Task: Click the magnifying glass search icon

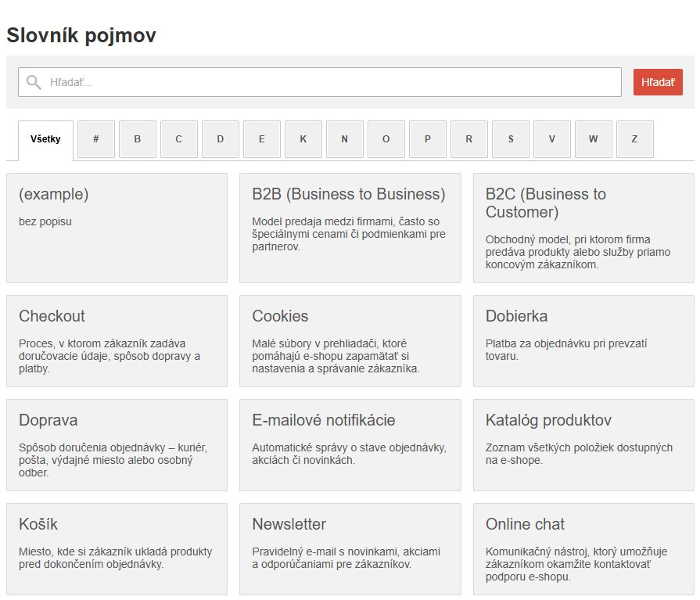Action: tap(34, 82)
